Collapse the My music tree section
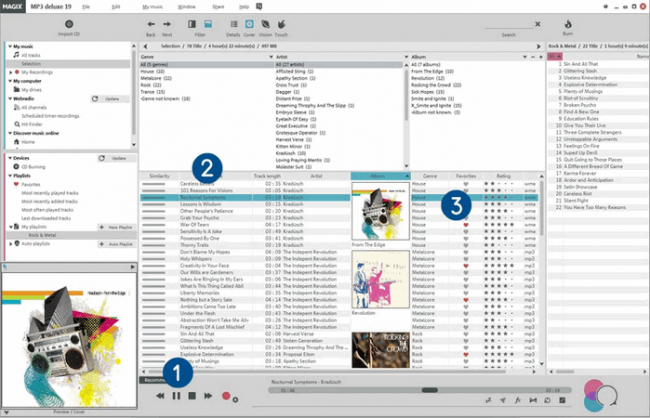 pos(10,46)
